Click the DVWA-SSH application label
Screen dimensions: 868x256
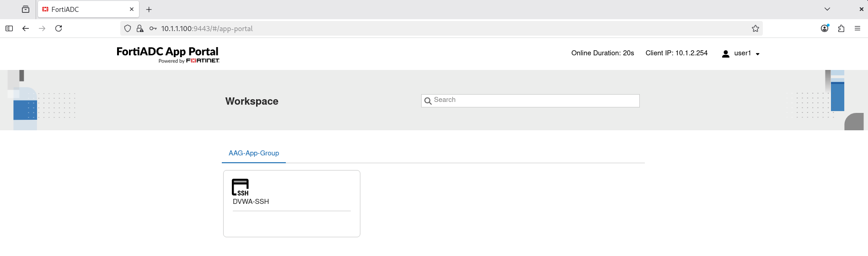[x=251, y=202]
